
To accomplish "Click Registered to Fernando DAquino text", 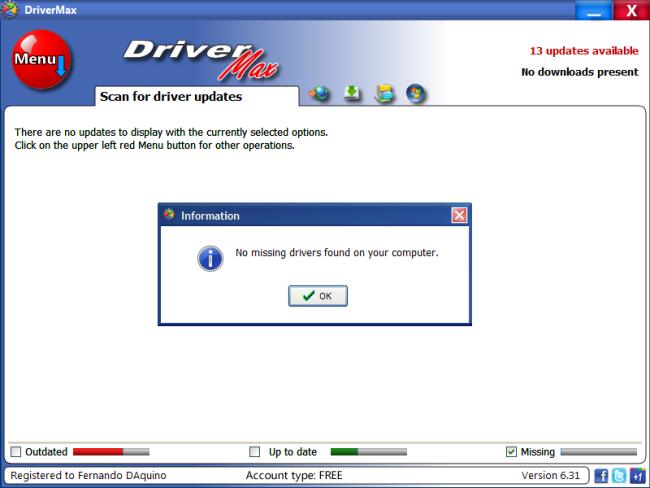I will click(88, 475).
